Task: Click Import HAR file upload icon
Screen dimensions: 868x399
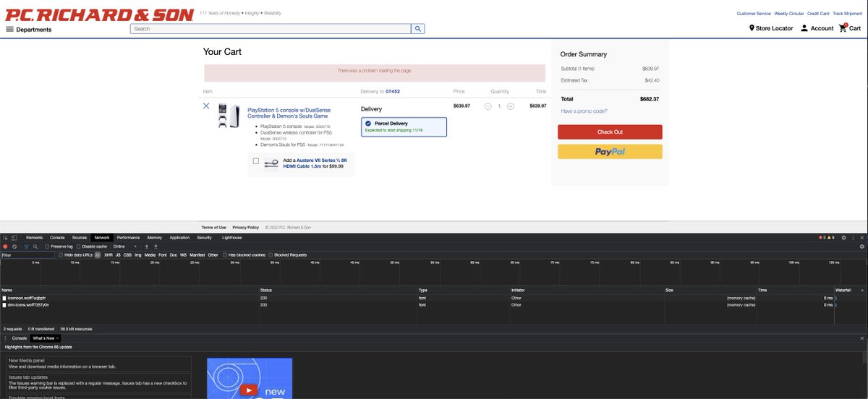Action: (147, 246)
